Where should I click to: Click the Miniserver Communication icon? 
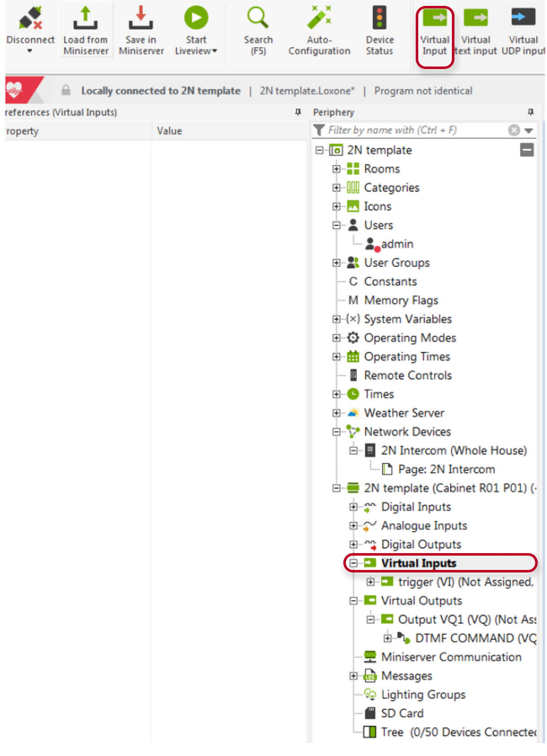coord(370,657)
